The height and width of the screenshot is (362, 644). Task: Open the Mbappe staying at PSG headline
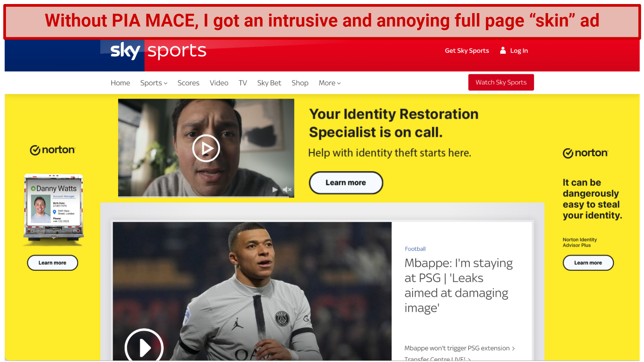(x=458, y=285)
